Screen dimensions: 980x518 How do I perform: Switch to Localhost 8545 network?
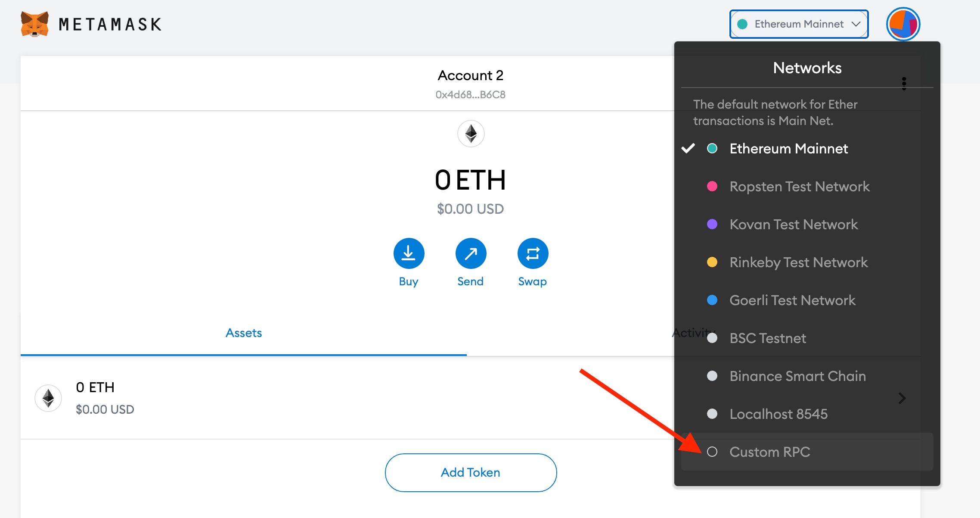pos(778,414)
